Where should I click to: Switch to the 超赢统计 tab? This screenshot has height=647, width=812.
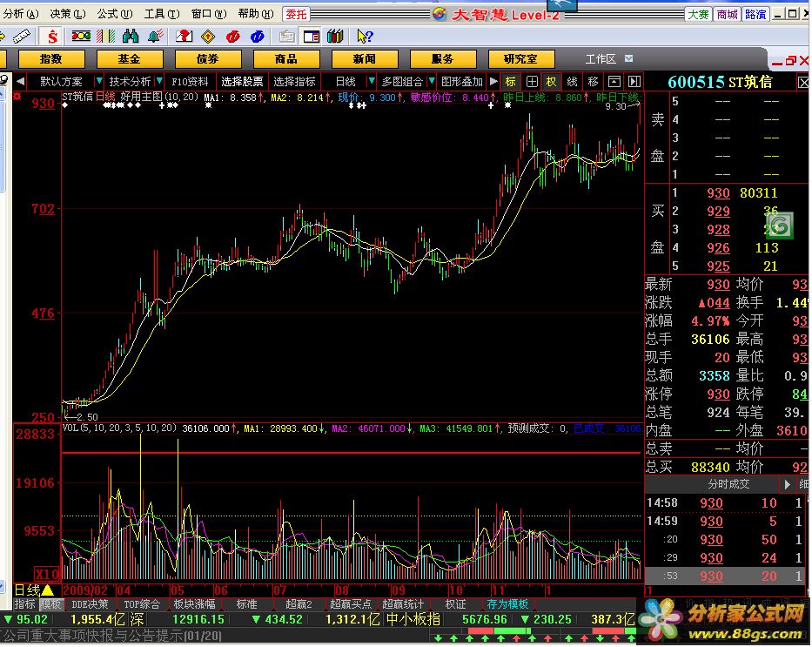point(403,604)
